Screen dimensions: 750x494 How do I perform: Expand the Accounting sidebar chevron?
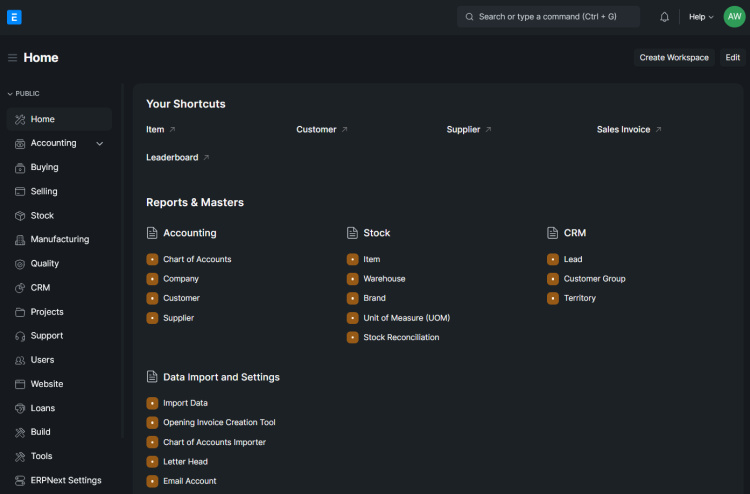(99, 144)
